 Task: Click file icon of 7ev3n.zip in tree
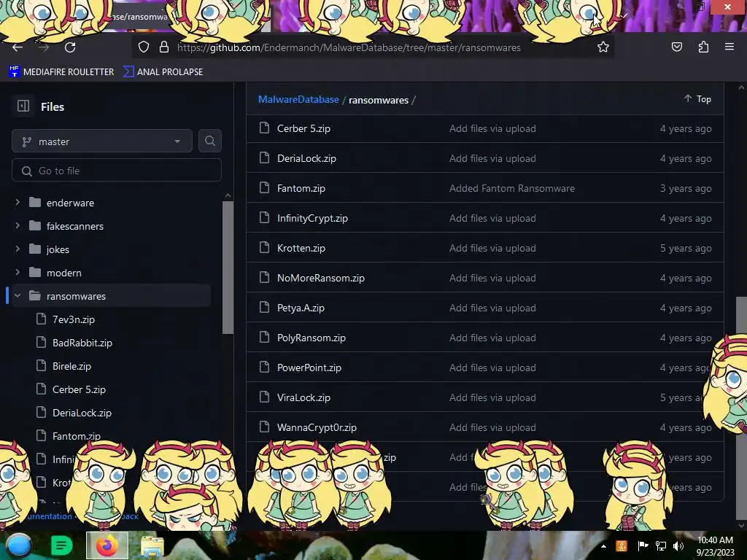click(x=42, y=319)
